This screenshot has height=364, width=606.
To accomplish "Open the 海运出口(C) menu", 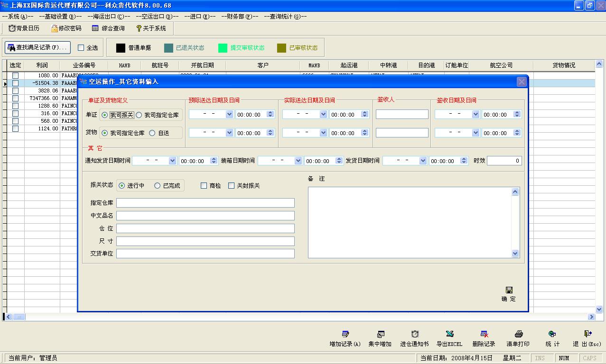I will [x=109, y=17].
